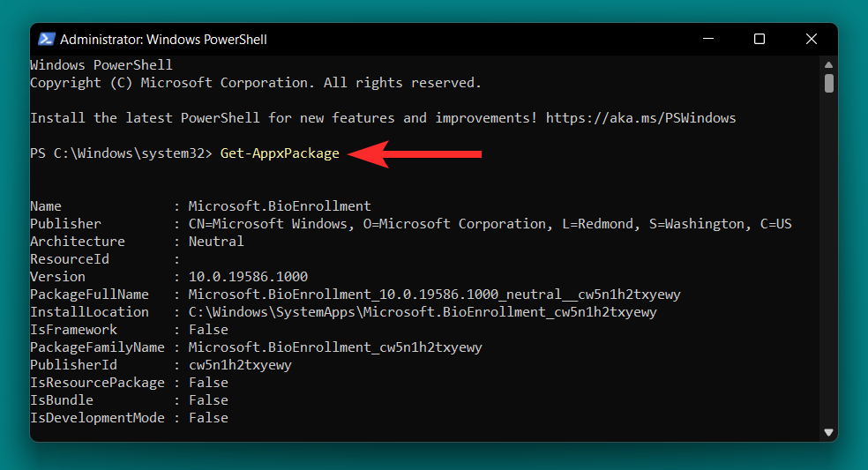Close the Administrator PowerShell window
Image resolution: width=868 pixels, height=470 pixels.
coord(811,39)
